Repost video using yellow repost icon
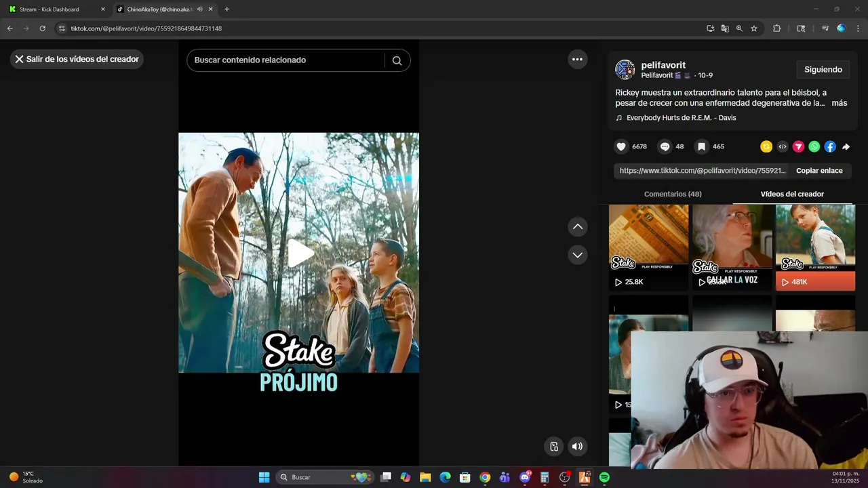 tap(766, 146)
